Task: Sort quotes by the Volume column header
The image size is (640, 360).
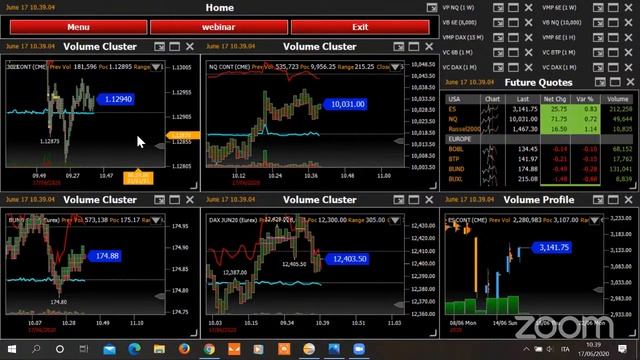Action: 617,99
